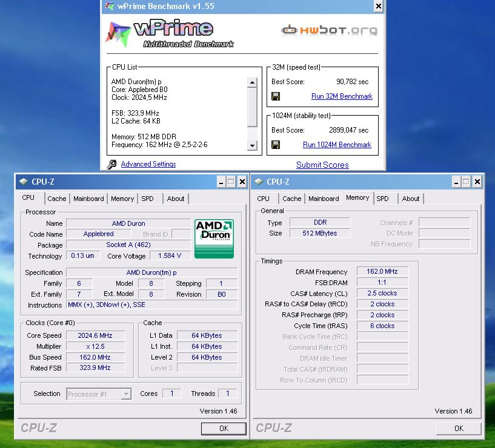Click Core Voltage value 1.584 V
Image resolution: width=495 pixels, height=448 pixels.
(170, 255)
